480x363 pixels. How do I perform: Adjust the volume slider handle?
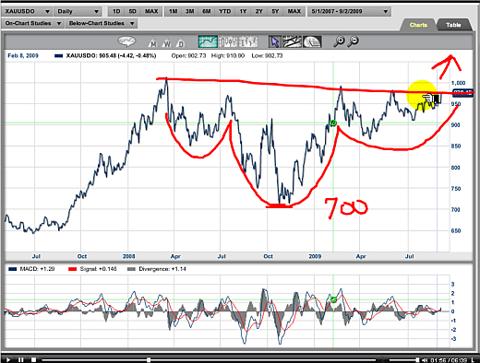417,360
